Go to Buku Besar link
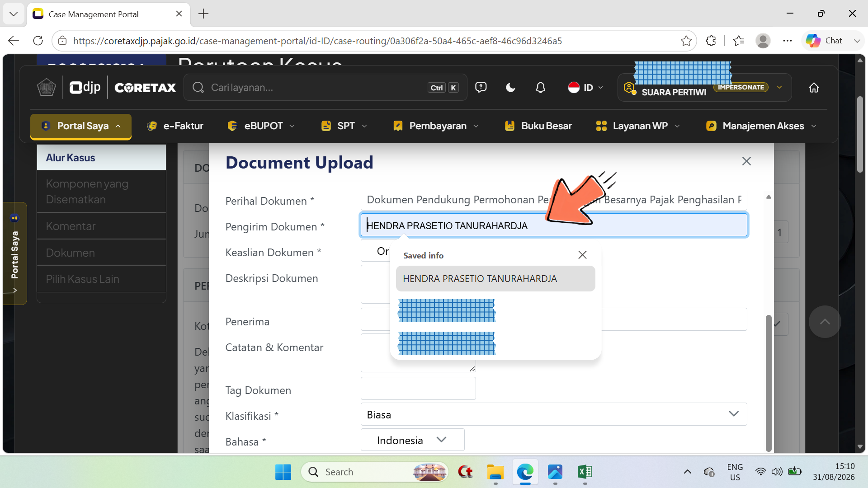The height and width of the screenshot is (488, 868). coord(538,126)
